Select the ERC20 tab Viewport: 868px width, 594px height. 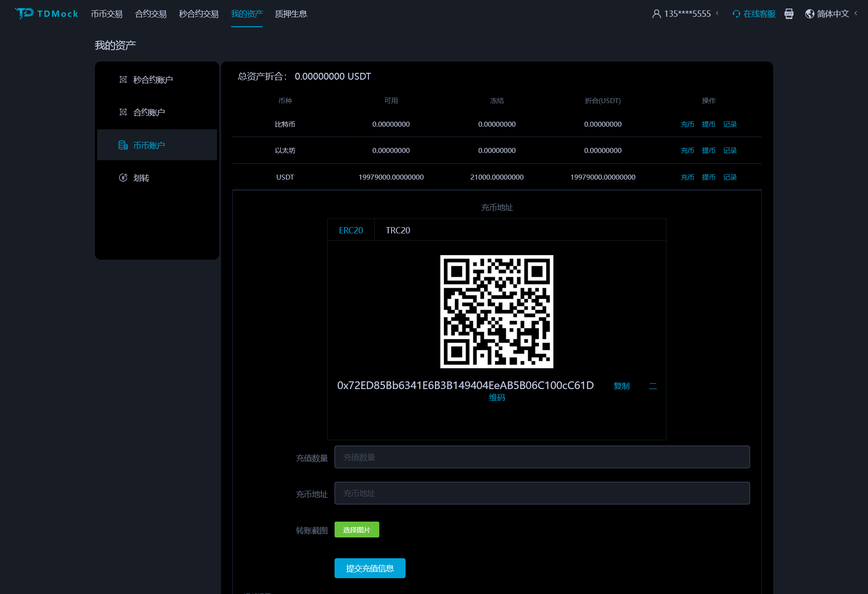(x=351, y=230)
